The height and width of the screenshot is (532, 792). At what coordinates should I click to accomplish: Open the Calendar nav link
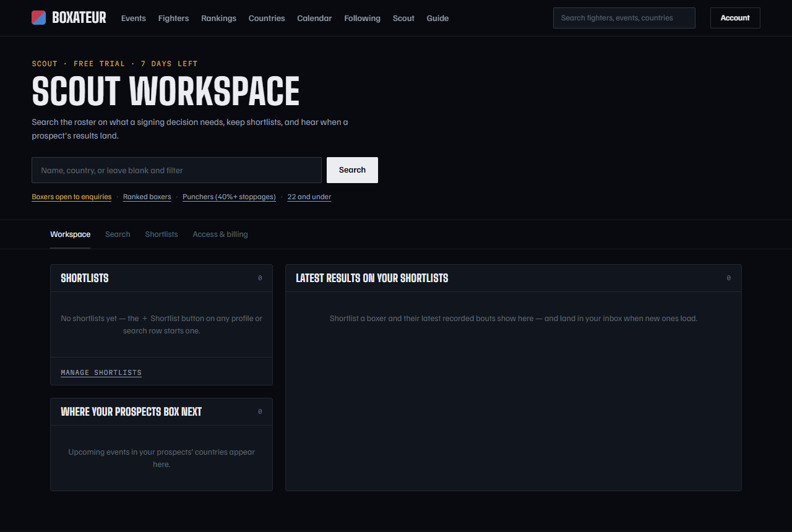(314, 18)
